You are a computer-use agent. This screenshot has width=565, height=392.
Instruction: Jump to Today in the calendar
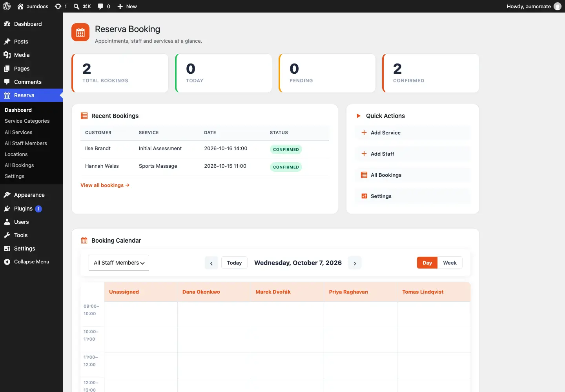click(234, 263)
